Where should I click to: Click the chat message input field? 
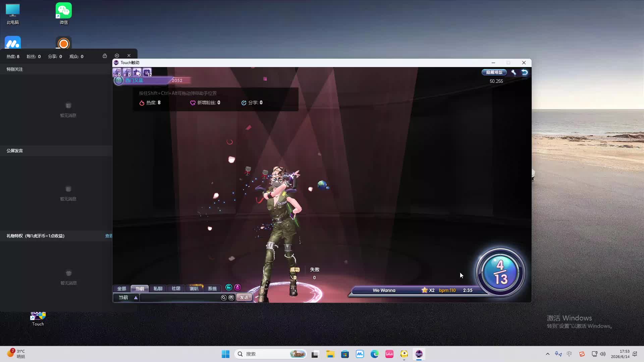click(180, 298)
